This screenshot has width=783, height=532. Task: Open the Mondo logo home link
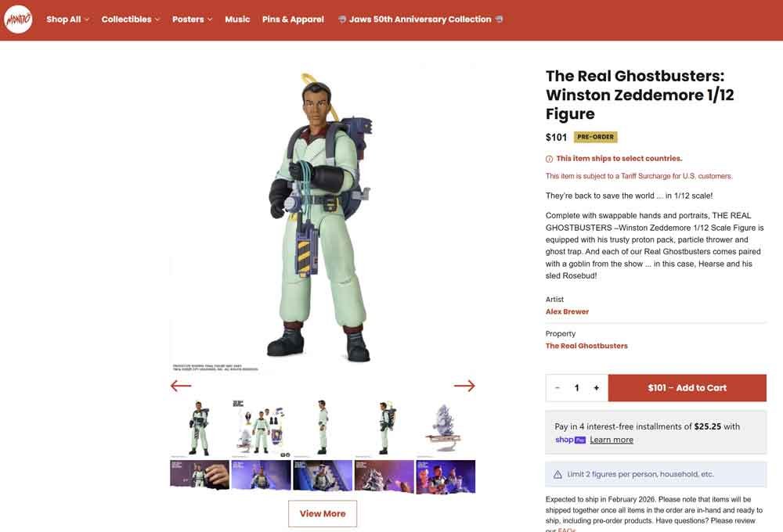pyautogui.click(x=18, y=20)
